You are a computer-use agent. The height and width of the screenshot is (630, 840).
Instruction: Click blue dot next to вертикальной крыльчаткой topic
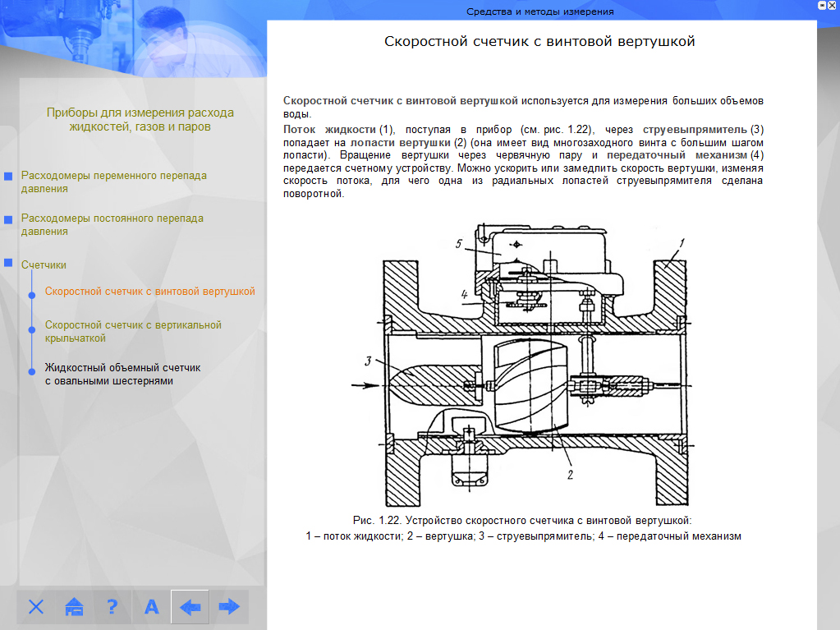pos(32,329)
